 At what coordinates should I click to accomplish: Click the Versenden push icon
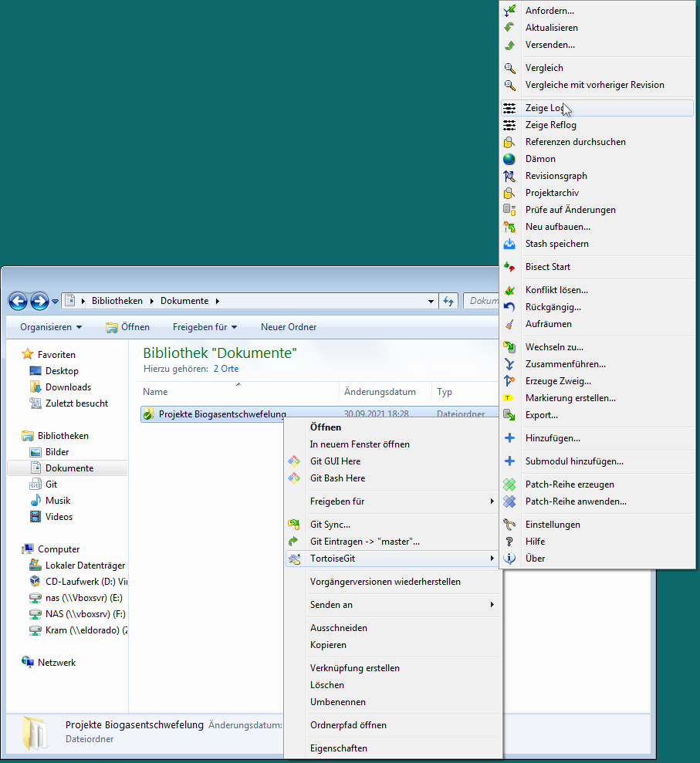pos(509,45)
